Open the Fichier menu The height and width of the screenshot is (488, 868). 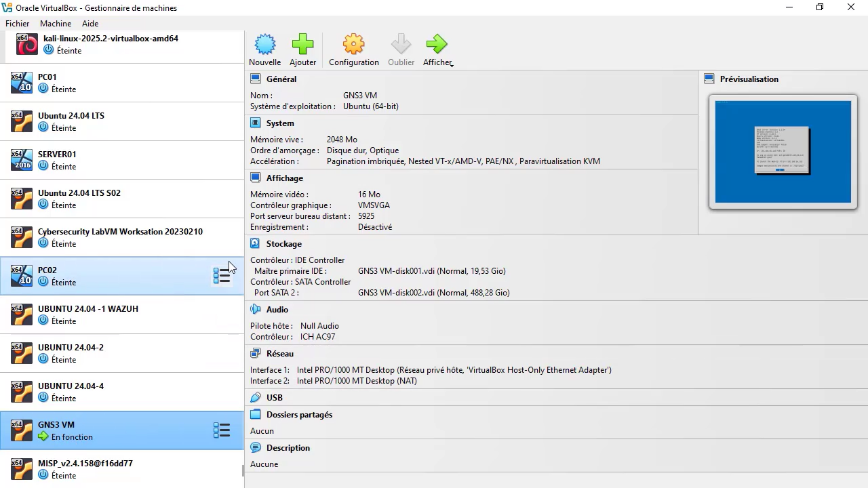click(x=18, y=24)
